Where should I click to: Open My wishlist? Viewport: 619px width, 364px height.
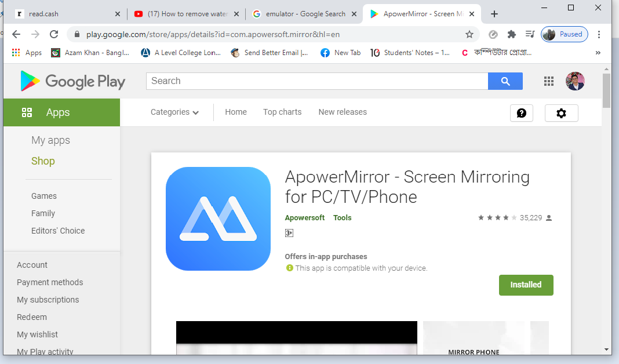tap(37, 334)
